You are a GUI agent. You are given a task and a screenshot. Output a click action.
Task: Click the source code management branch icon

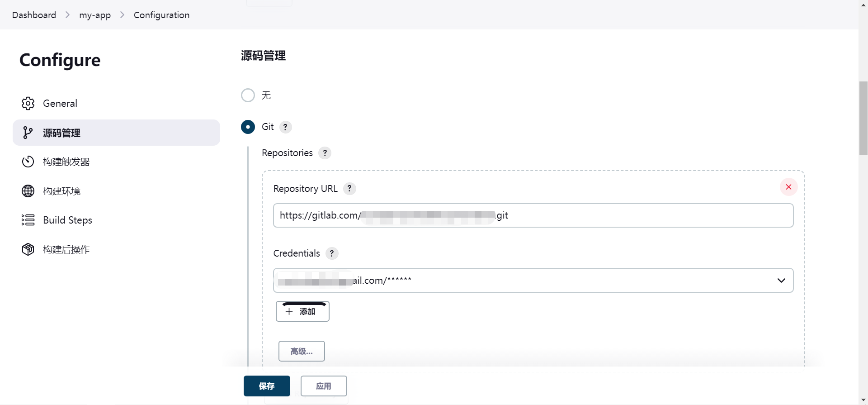[28, 133]
